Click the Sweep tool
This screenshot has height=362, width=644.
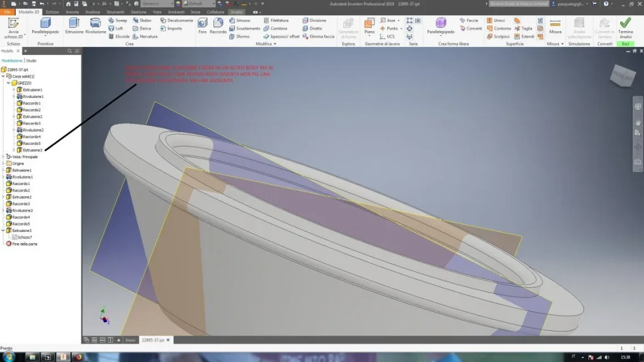coord(117,20)
